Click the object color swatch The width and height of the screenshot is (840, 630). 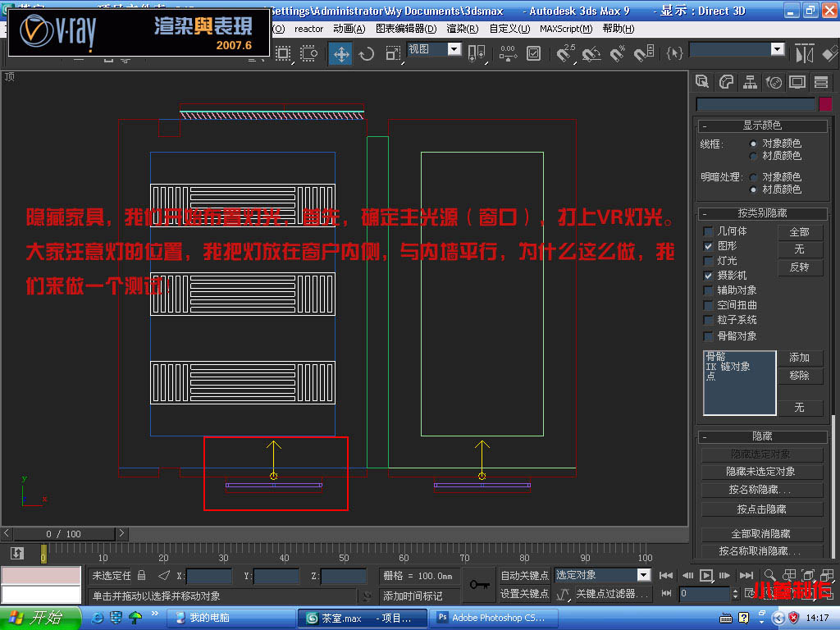point(825,104)
